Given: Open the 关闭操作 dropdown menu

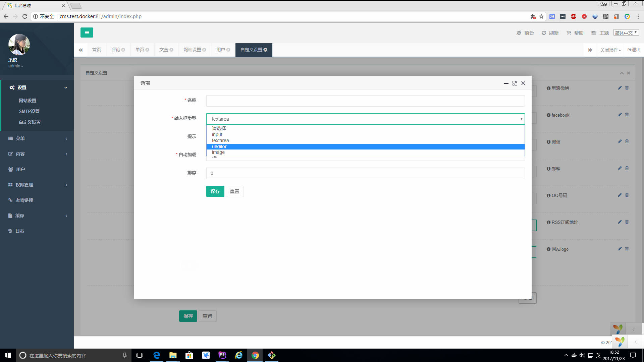Looking at the screenshot, I should coord(610,50).
